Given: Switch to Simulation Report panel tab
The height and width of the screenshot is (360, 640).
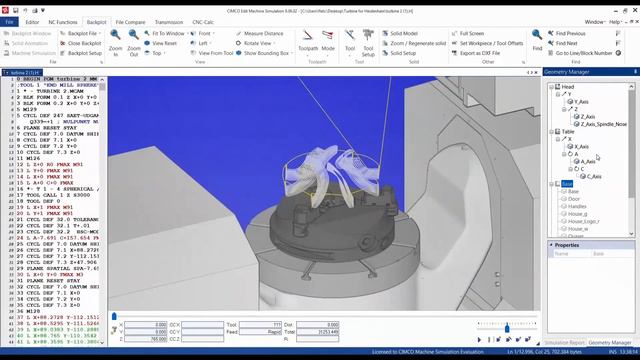Looking at the screenshot, I should 564,343.
